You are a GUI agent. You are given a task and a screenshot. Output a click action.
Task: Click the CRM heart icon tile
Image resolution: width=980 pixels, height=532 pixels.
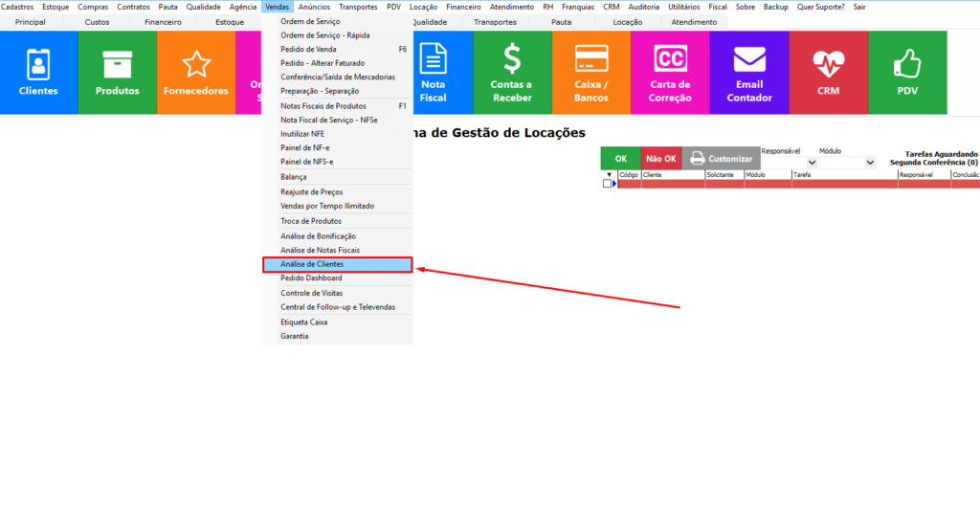click(828, 72)
